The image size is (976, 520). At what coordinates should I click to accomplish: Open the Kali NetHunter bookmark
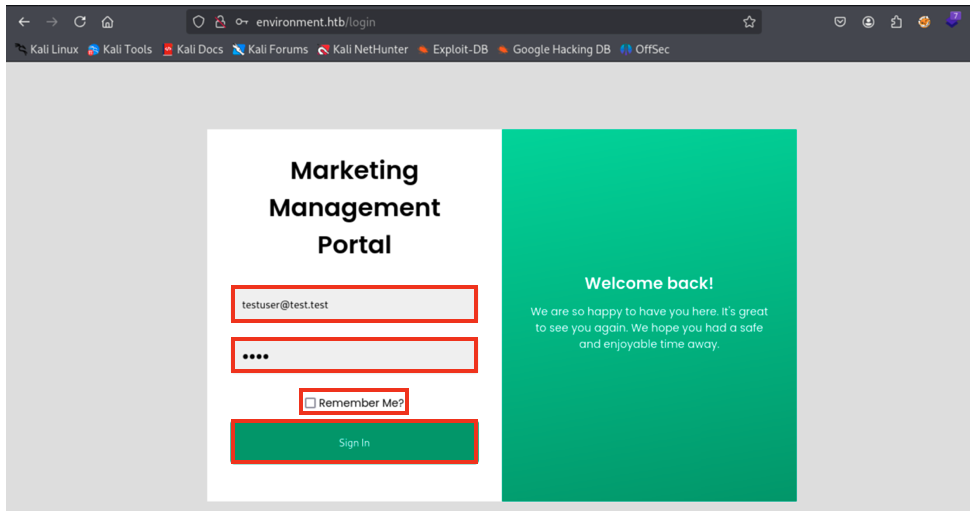[363, 49]
